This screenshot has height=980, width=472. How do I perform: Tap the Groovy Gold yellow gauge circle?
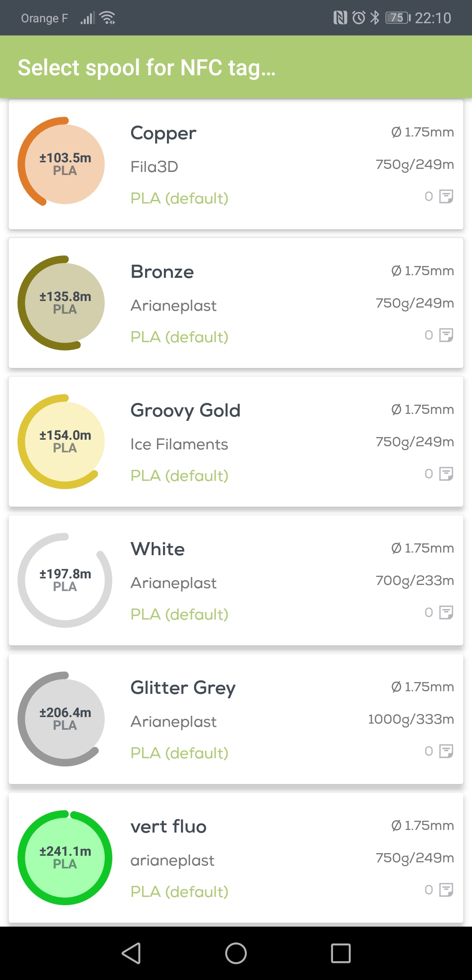click(x=65, y=441)
